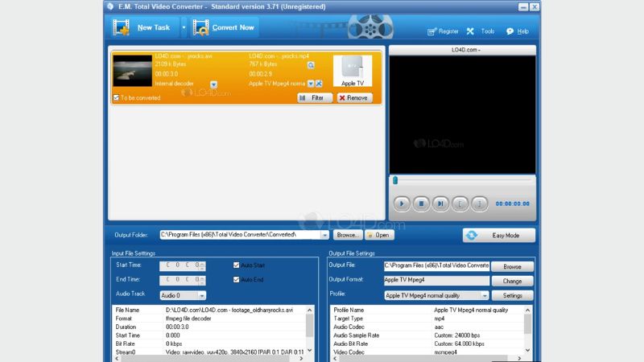Image resolution: width=644 pixels, height=362 pixels.
Task: Select the Audio Sample Rate row
Action: (427, 335)
